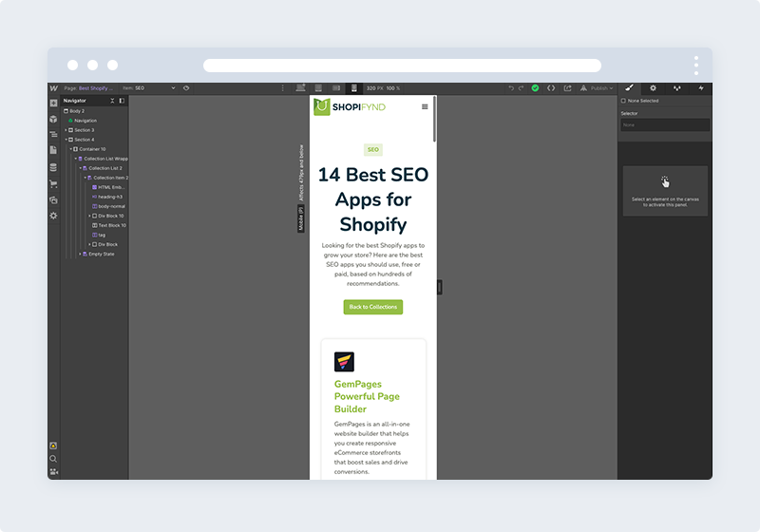Click the audit panel icon at sidebar bottom
This screenshot has width=760, height=532.
[x=53, y=446]
